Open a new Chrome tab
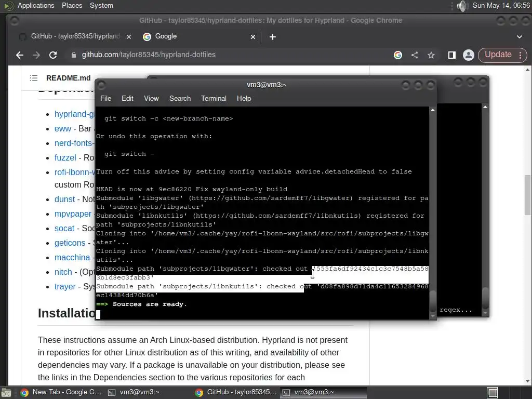The width and height of the screenshot is (532, 399). click(x=272, y=37)
